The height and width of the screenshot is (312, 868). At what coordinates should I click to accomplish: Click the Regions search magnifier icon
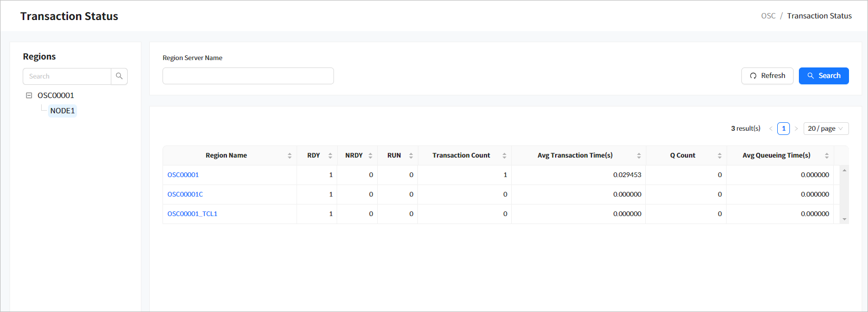(119, 76)
